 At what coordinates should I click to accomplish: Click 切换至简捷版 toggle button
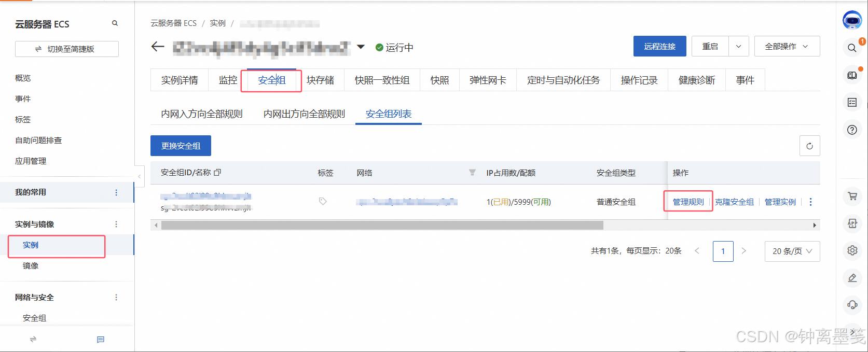tap(66, 49)
